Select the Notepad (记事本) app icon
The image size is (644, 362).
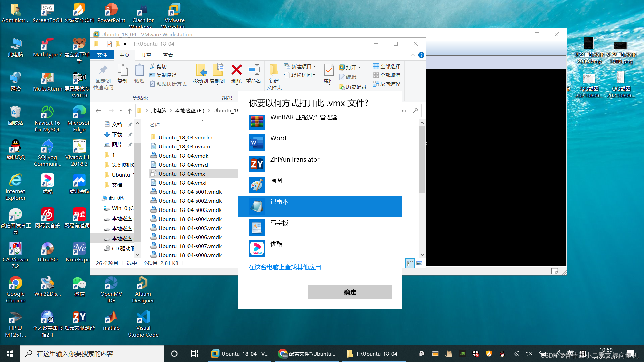(x=257, y=206)
